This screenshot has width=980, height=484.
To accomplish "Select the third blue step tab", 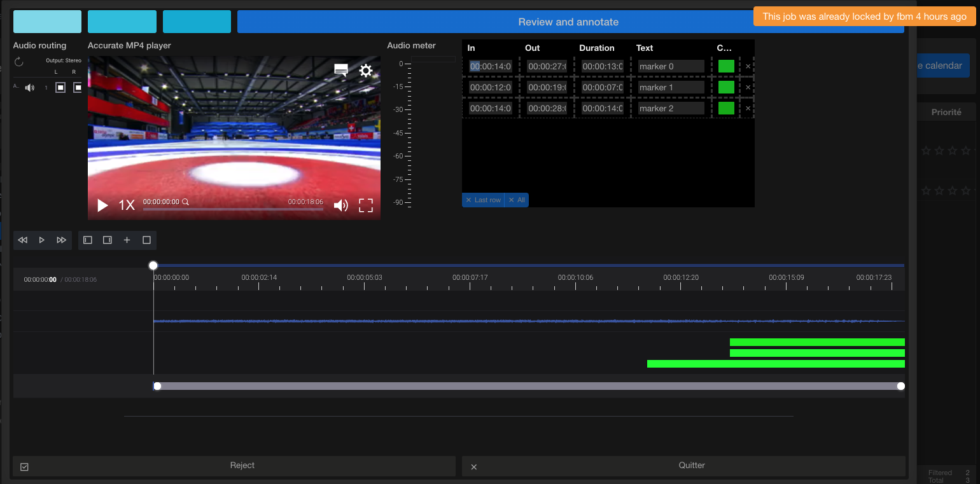I will (x=197, y=22).
